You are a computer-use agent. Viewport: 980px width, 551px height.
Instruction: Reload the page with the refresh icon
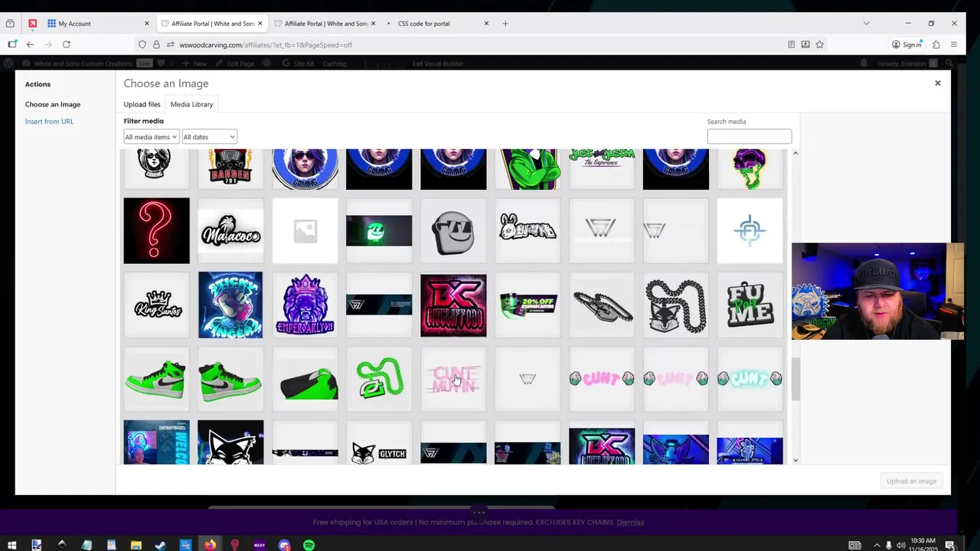click(x=67, y=44)
